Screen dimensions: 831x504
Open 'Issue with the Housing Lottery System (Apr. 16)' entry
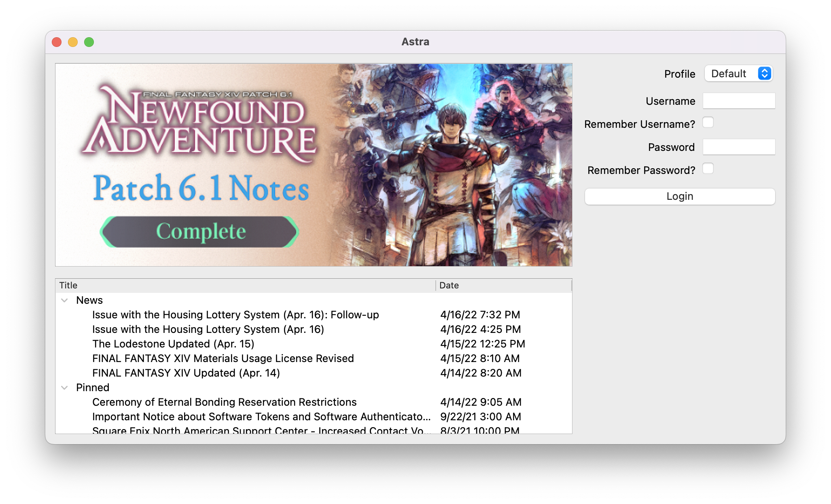[208, 329]
